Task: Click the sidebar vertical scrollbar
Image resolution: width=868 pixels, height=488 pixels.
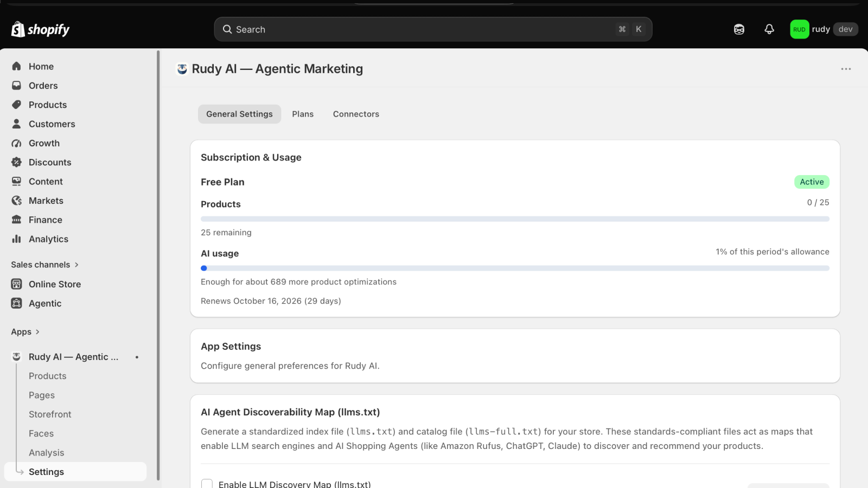Action: [x=158, y=266]
